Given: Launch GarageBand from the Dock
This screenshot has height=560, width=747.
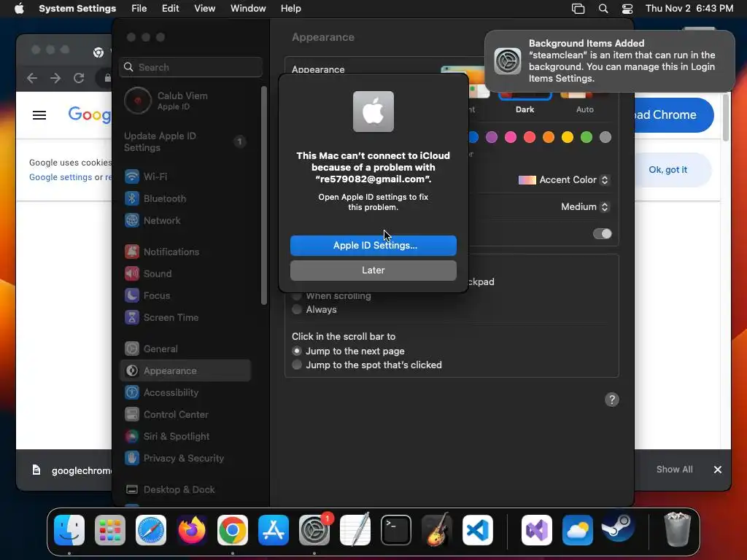Looking at the screenshot, I should 437,530.
